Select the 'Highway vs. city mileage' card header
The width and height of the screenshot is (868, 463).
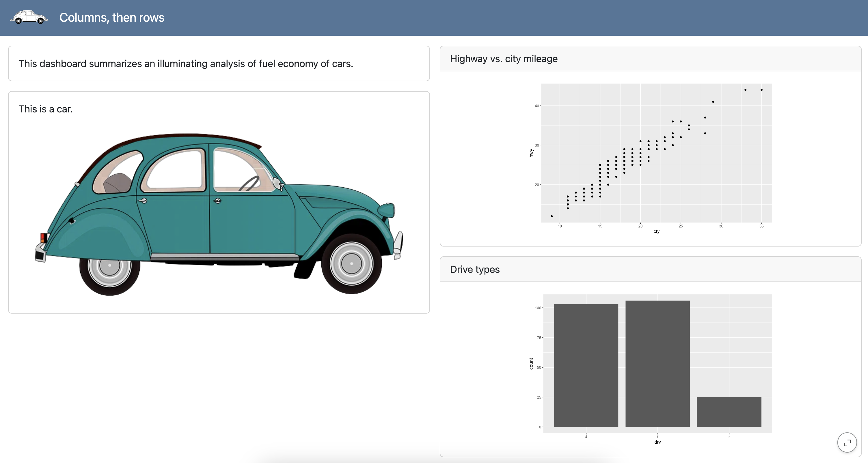click(x=504, y=58)
